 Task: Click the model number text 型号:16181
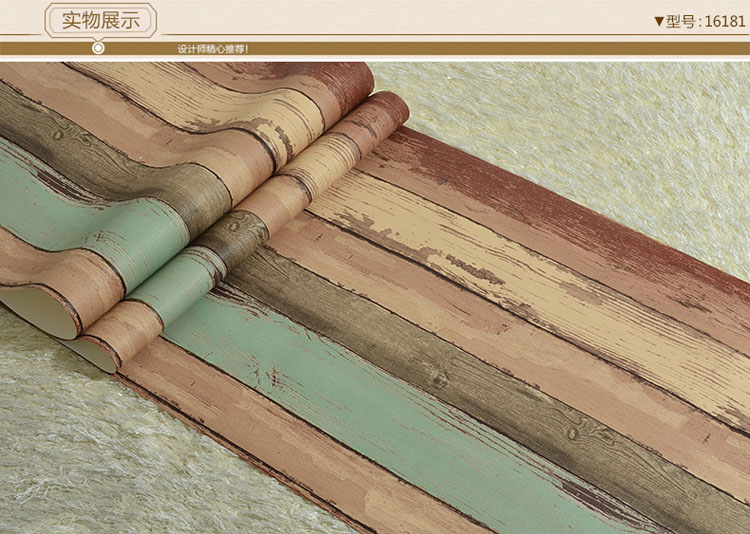click(706, 22)
